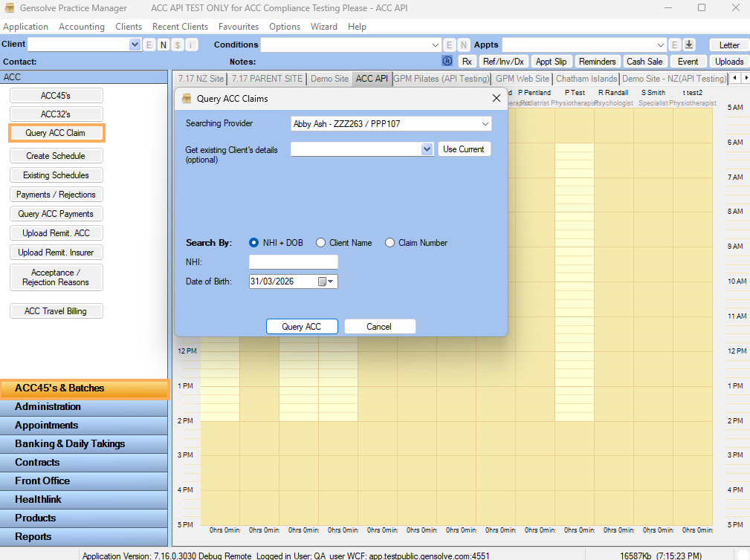The width and height of the screenshot is (750, 560).
Task: Click the download arrow icon next to Appts
Action: point(689,45)
